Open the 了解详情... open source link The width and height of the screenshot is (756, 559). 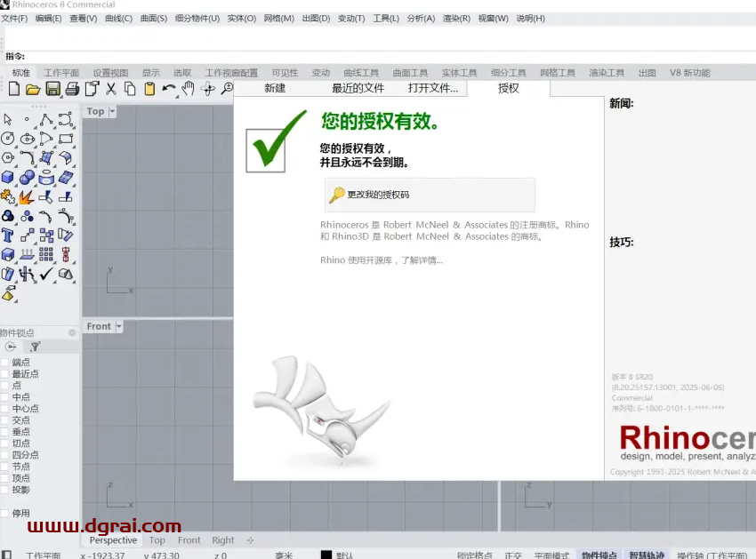(x=422, y=260)
